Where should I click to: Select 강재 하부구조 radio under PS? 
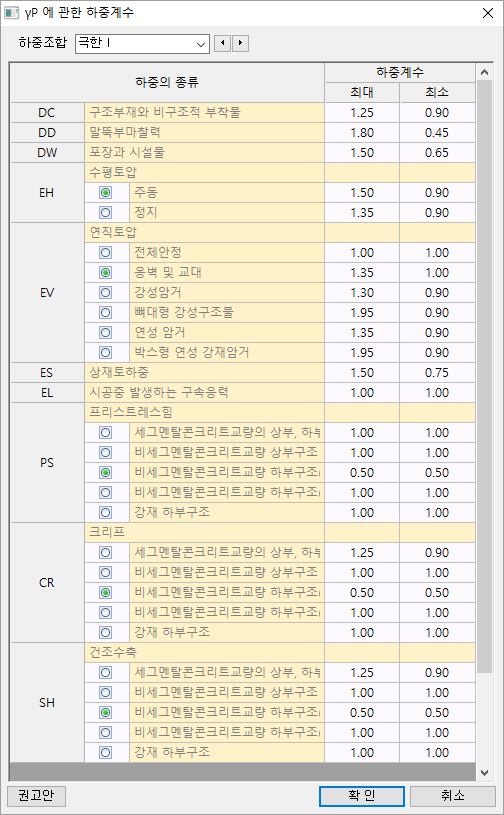106,512
